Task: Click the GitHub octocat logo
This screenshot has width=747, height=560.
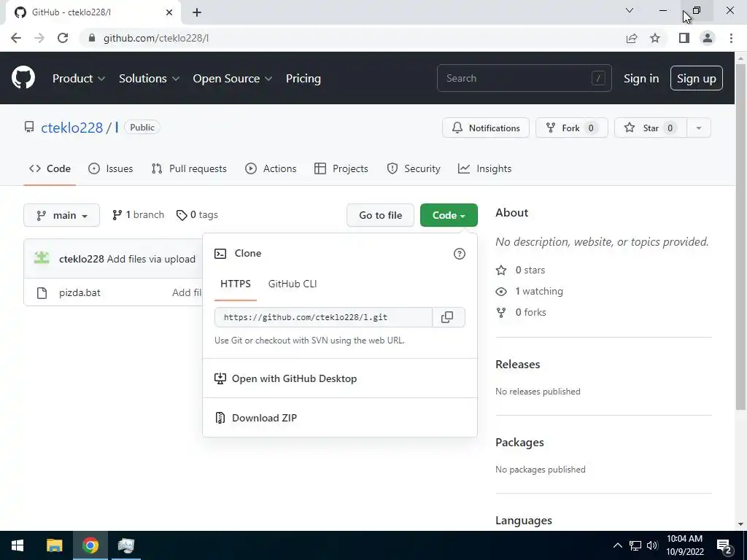Action: click(x=23, y=78)
